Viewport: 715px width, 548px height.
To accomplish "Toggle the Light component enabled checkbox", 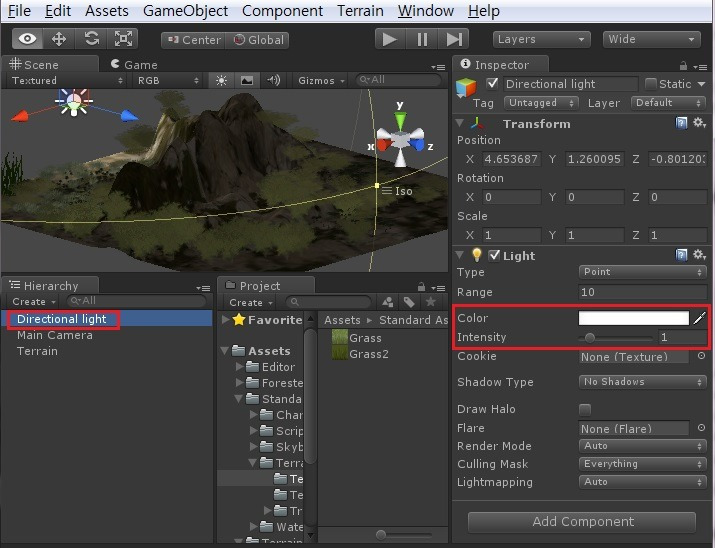I will coord(494,255).
